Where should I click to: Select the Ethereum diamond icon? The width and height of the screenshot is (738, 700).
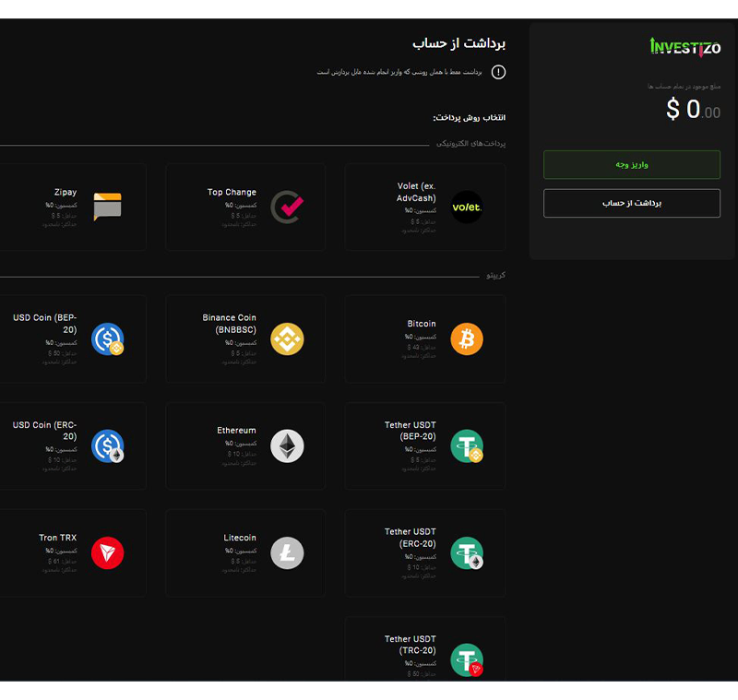tap(287, 446)
